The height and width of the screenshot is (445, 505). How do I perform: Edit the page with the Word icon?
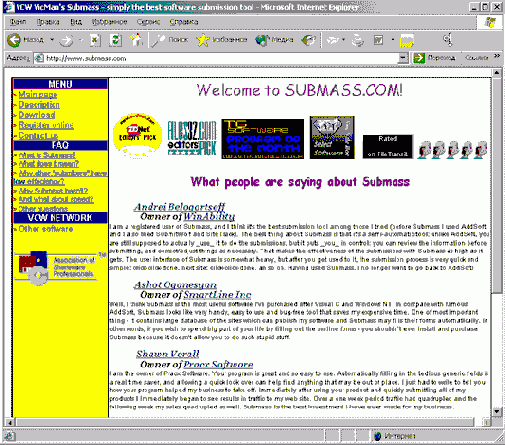point(378,40)
